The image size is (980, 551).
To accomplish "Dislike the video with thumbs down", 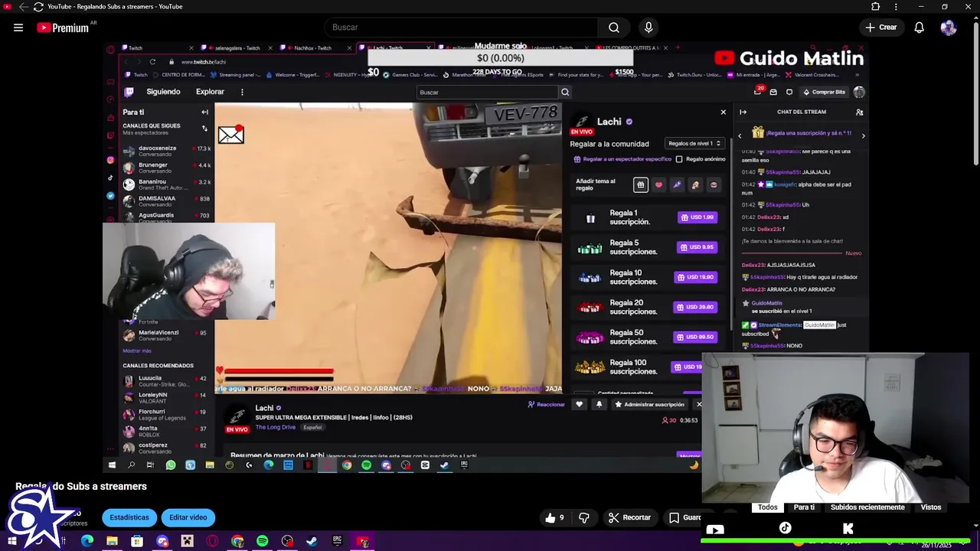I will tap(584, 517).
